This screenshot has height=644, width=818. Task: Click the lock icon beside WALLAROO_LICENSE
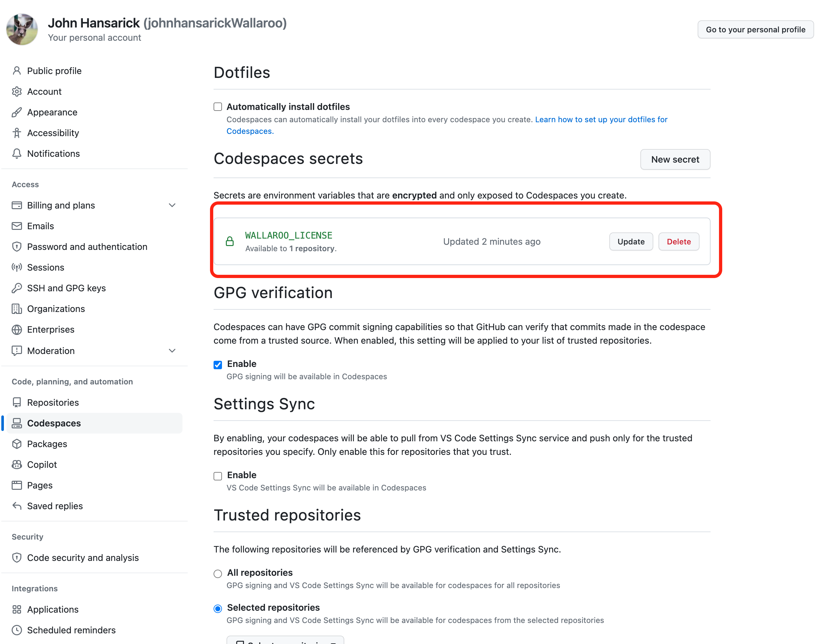click(230, 241)
